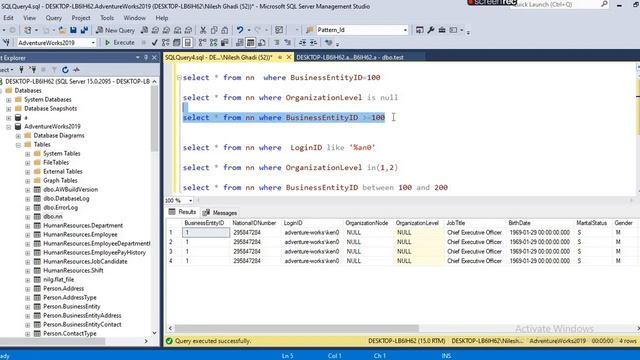This screenshot has height=360, width=640.
Task: Toggle Results to Grid icon
Action: coord(250,42)
